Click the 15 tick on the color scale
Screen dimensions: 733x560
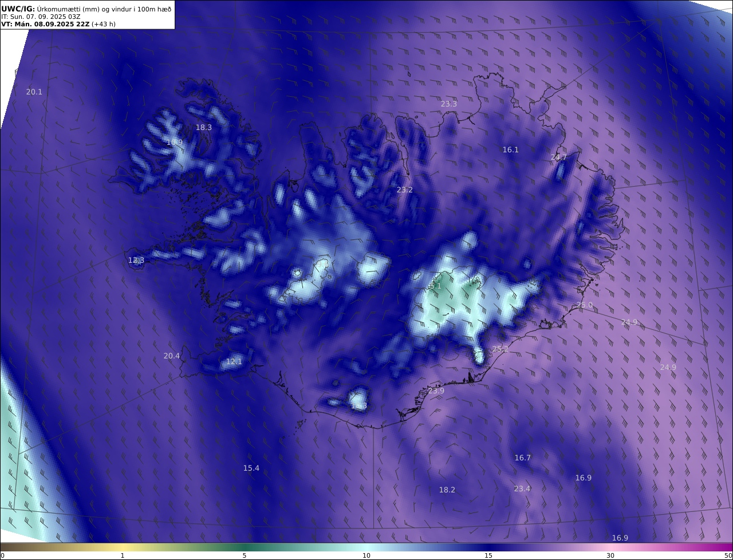click(488, 555)
